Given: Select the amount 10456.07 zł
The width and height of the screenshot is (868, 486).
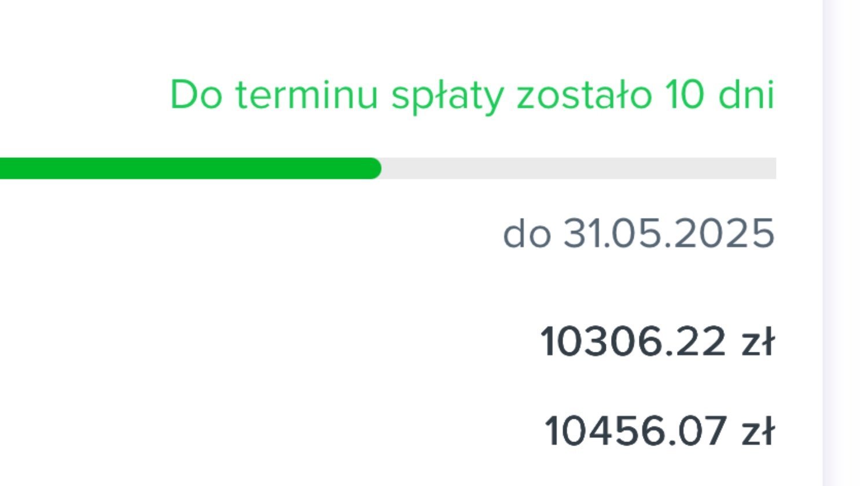Looking at the screenshot, I should (x=659, y=431).
